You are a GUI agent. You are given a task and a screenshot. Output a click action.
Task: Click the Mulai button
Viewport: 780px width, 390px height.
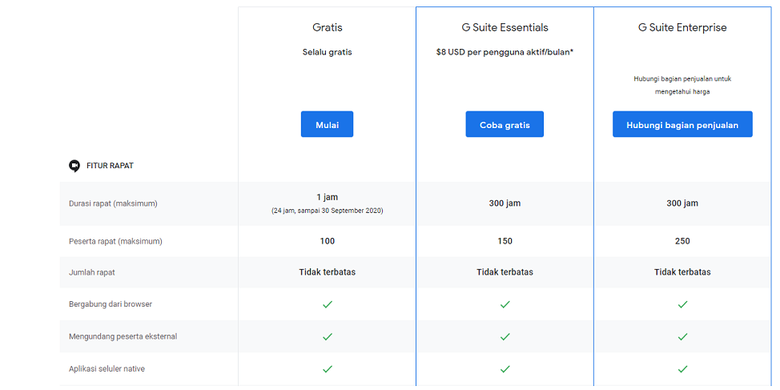(327, 124)
